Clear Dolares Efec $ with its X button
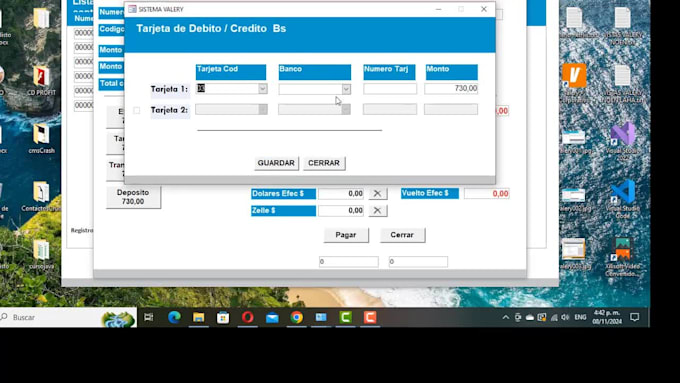680x383 pixels. point(377,193)
